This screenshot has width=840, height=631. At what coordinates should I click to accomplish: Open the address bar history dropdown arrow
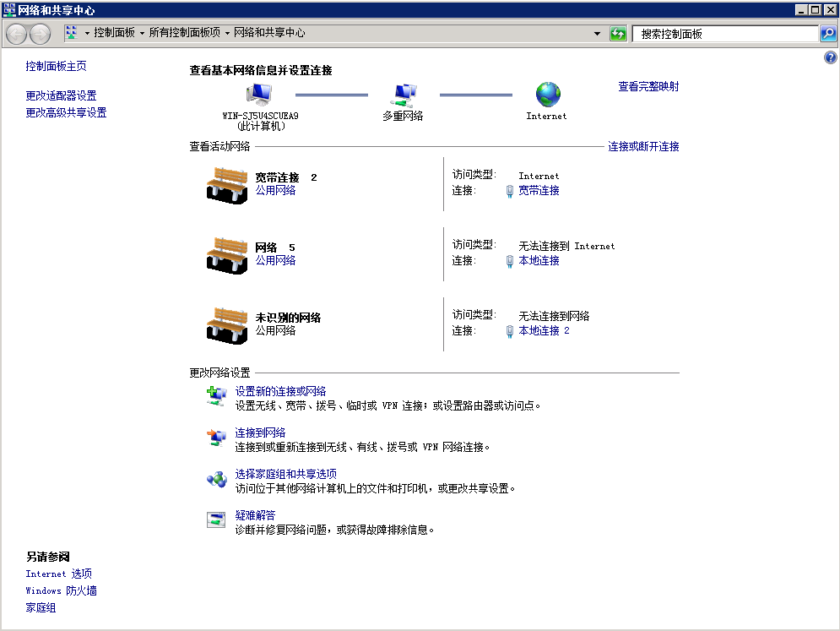pos(597,34)
